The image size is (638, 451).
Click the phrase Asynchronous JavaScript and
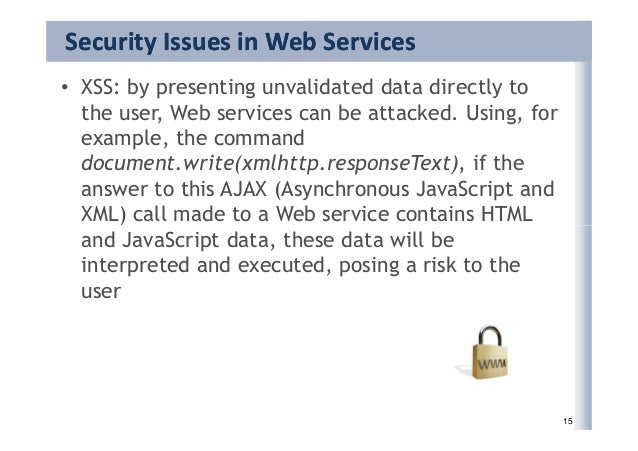tap(414, 189)
